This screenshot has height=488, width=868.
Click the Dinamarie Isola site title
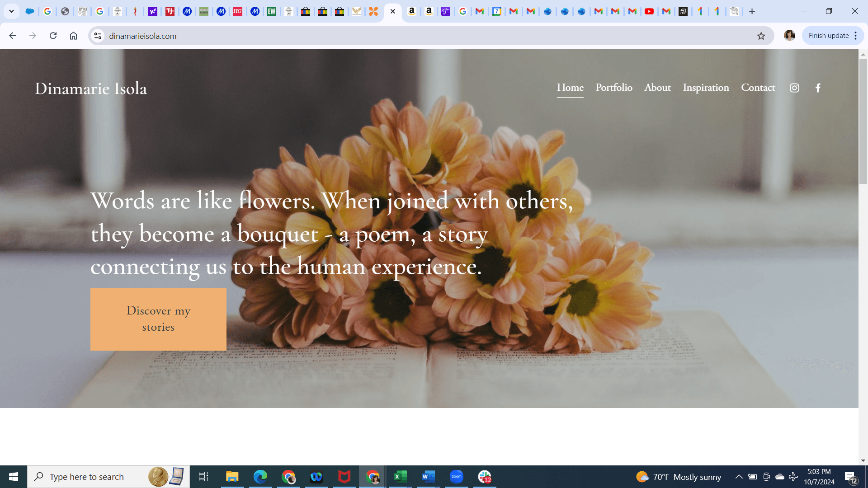point(91,89)
